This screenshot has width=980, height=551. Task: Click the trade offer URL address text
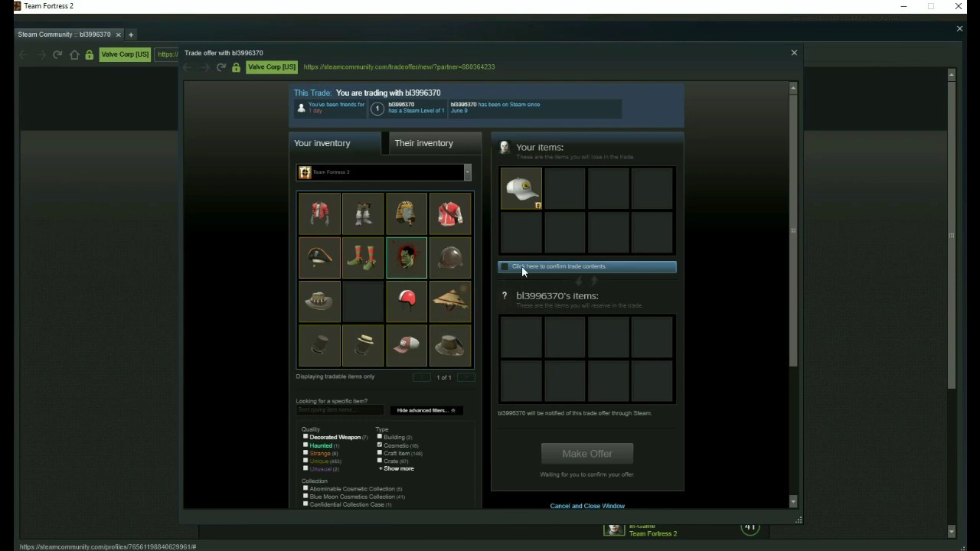coord(399,67)
